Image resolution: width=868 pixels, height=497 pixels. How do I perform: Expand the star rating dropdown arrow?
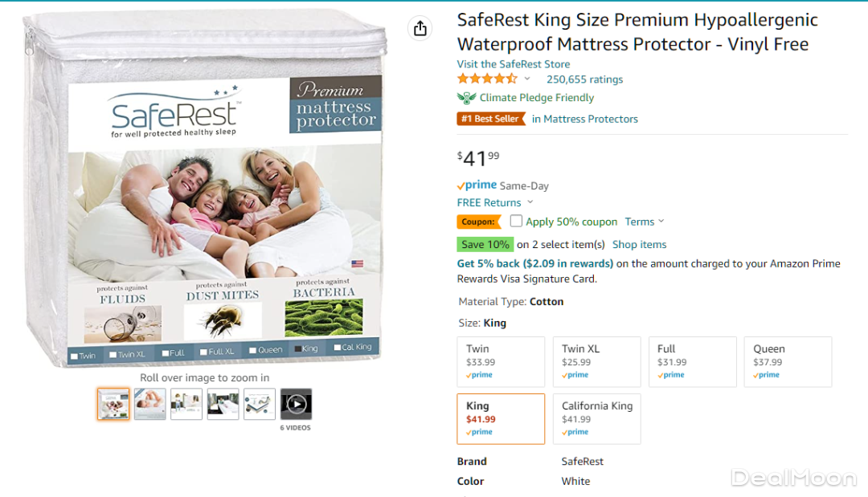click(527, 79)
